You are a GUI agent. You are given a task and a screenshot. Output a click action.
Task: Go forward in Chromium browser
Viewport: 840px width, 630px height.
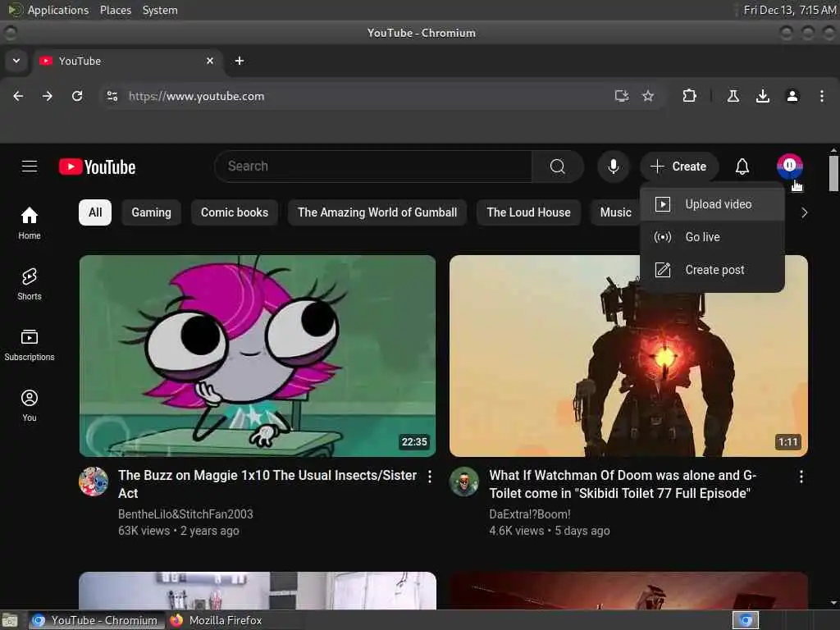click(x=48, y=96)
